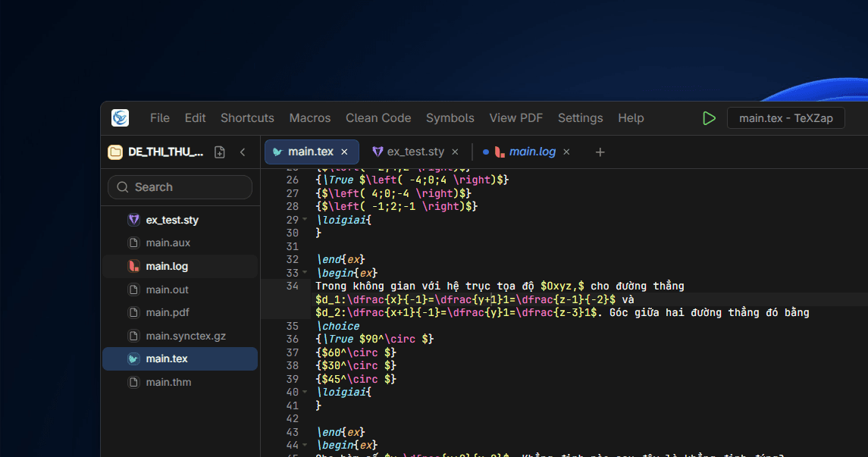The width and height of the screenshot is (868, 457).
Task: Click the {$45^\circ $} text on line 39
Action: click(356, 379)
